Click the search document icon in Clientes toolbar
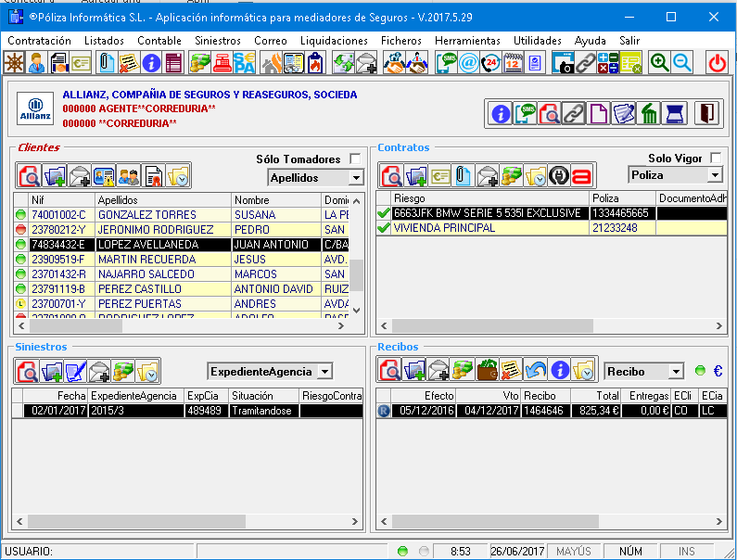Image resolution: width=737 pixels, height=560 pixels. [x=29, y=176]
